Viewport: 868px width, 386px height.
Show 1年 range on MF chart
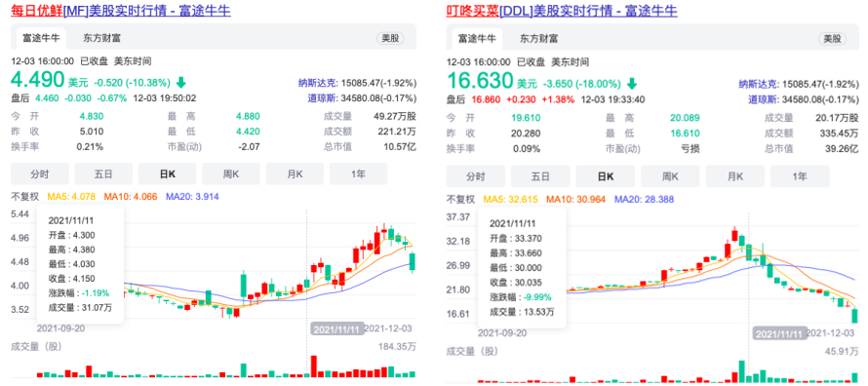[x=358, y=174]
